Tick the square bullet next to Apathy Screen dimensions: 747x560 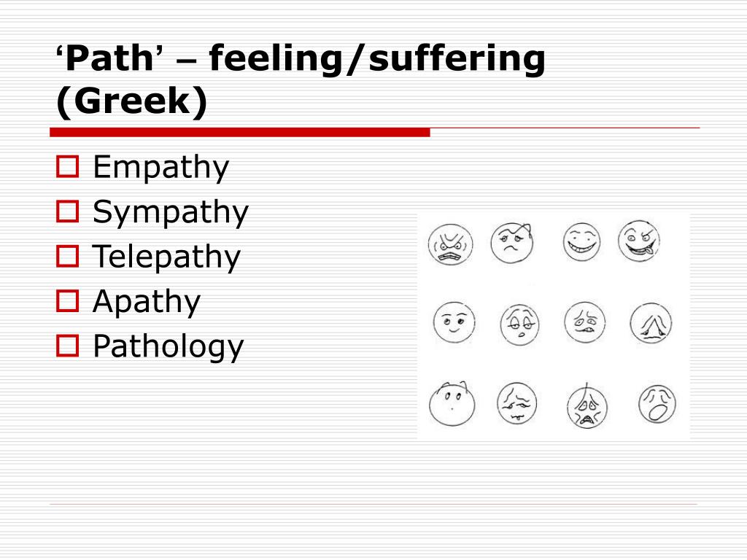[x=67, y=301]
